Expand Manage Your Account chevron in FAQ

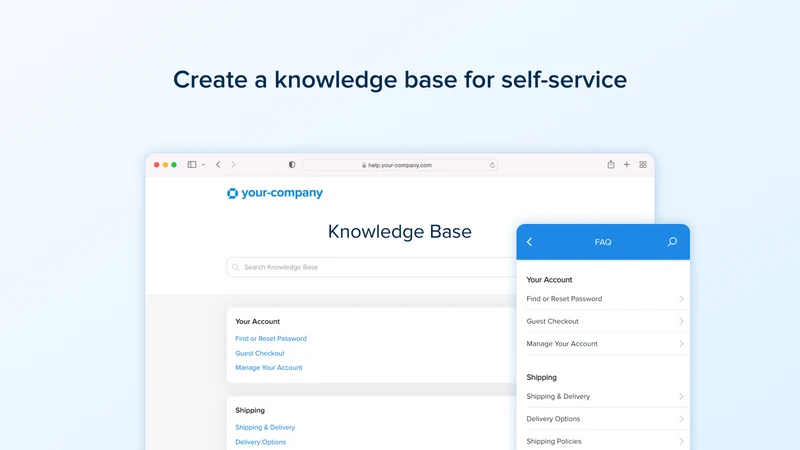point(681,344)
